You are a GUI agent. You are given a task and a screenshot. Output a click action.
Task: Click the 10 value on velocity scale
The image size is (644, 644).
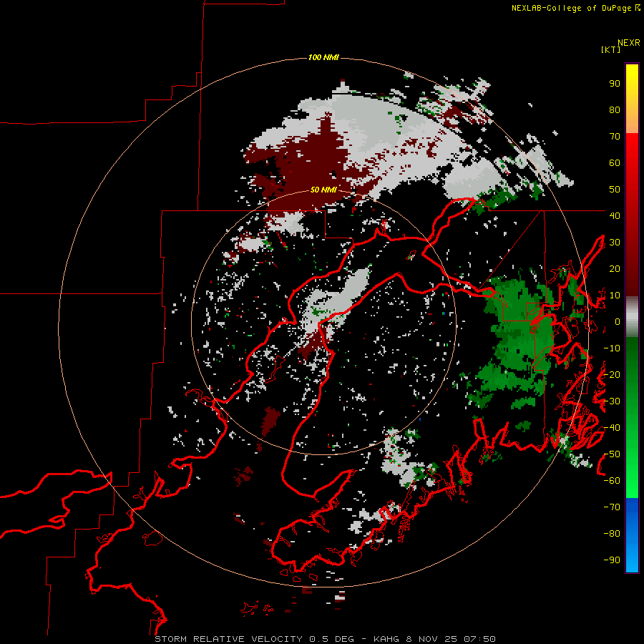click(x=615, y=296)
